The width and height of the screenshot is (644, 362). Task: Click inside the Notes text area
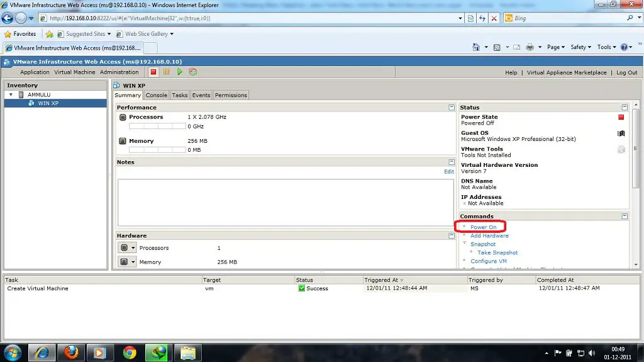point(286,202)
